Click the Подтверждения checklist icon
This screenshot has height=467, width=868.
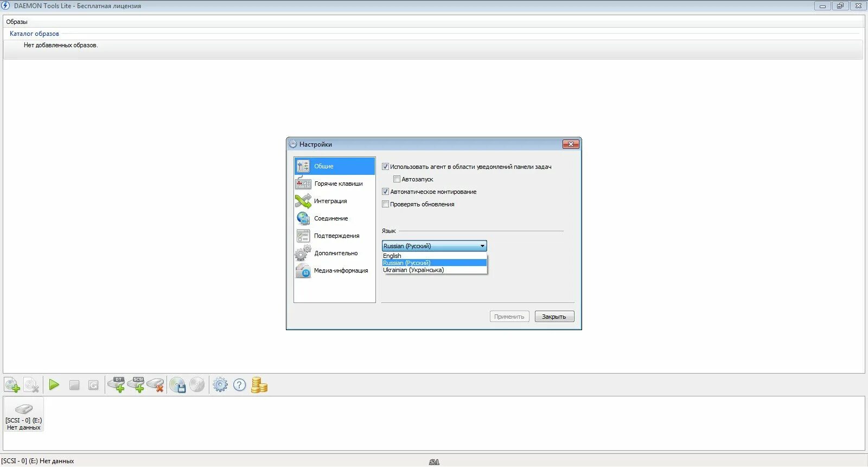pyautogui.click(x=303, y=236)
